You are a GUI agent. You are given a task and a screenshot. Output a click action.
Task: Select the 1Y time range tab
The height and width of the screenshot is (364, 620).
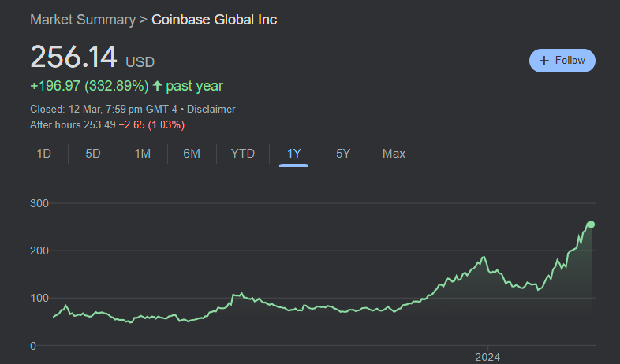click(293, 154)
